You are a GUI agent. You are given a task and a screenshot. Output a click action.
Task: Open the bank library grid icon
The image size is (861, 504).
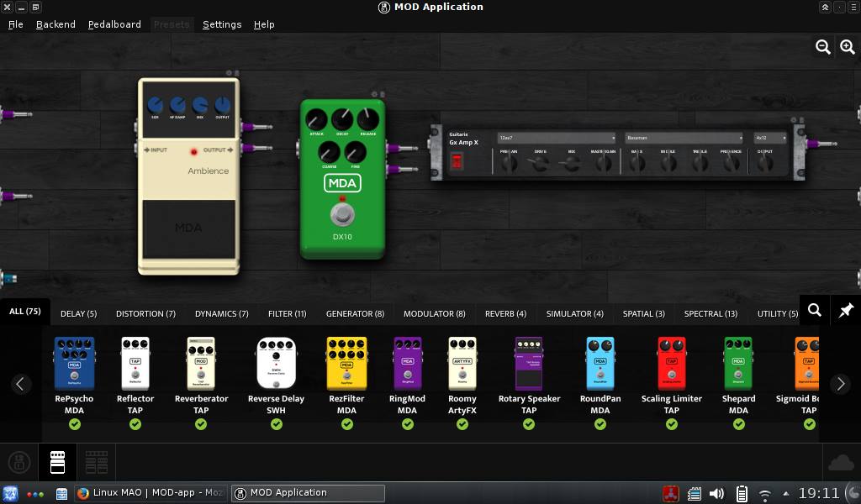[97, 462]
